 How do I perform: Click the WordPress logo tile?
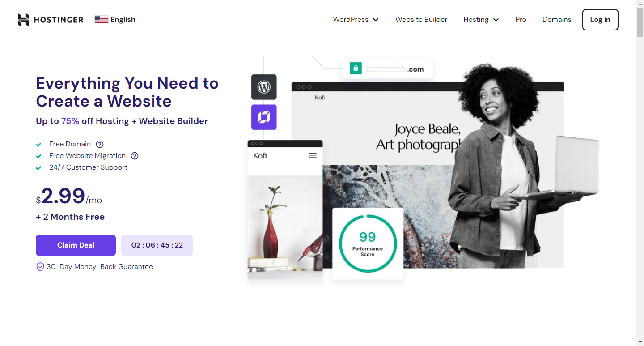pos(264,87)
